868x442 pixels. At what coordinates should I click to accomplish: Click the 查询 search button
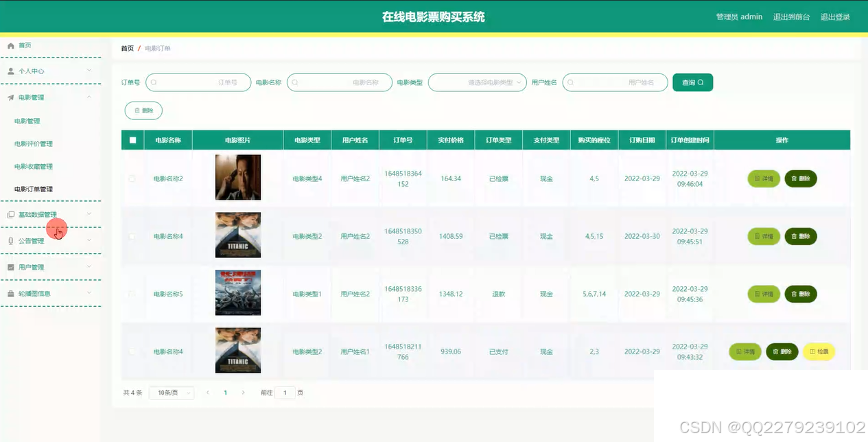(x=692, y=82)
